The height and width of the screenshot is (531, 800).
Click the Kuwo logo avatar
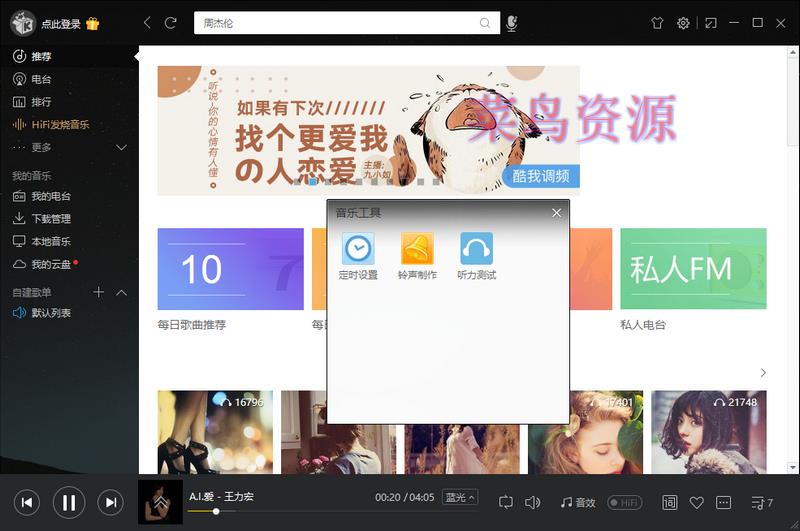point(23,23)
